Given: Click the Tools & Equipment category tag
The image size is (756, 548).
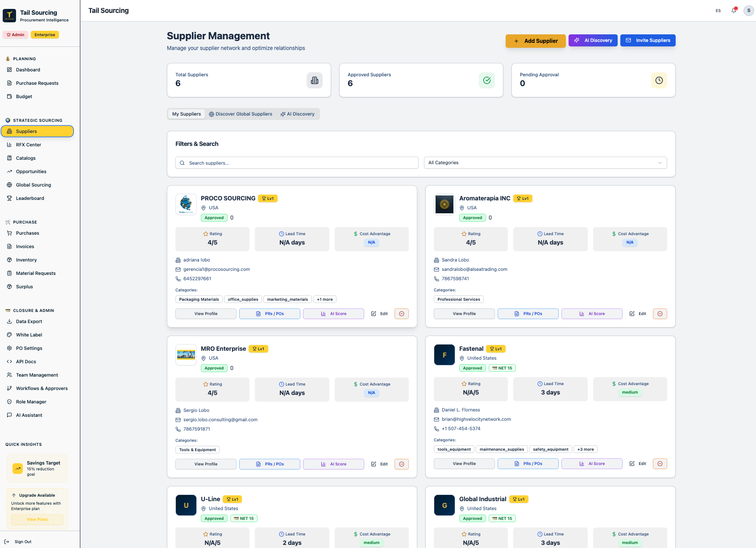Looking at the screenshot, I should (197, 450).
